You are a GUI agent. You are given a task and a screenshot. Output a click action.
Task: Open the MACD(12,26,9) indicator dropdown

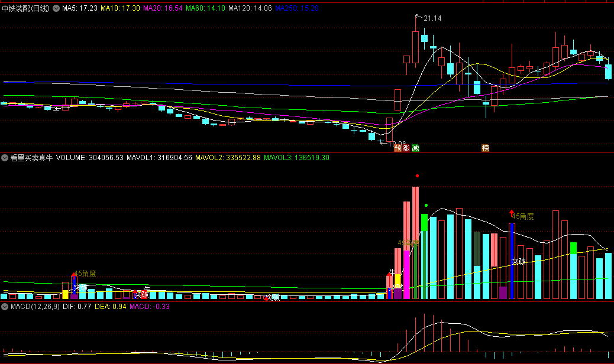[5, 307]
